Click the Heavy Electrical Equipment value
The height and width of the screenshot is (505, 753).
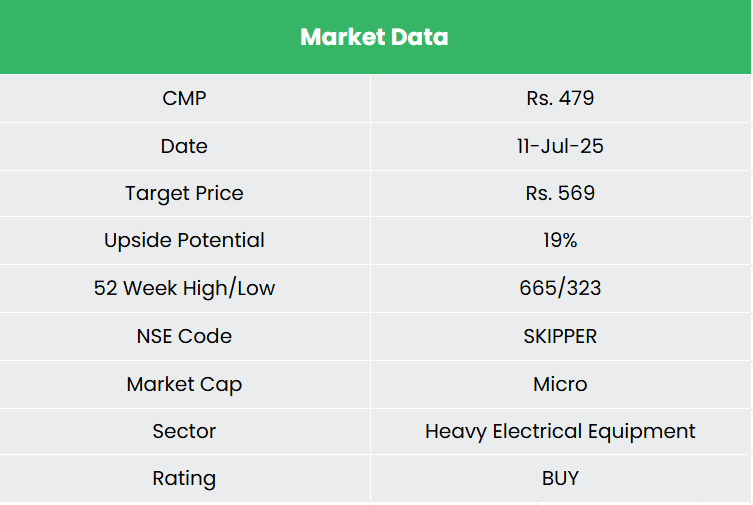(560, 431)
